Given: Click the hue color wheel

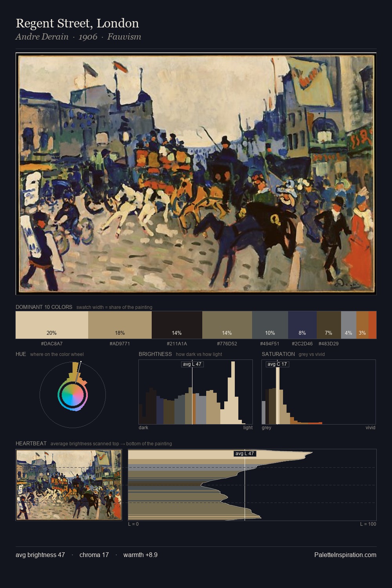Looking at the screenshot, I should coord(73,395).
